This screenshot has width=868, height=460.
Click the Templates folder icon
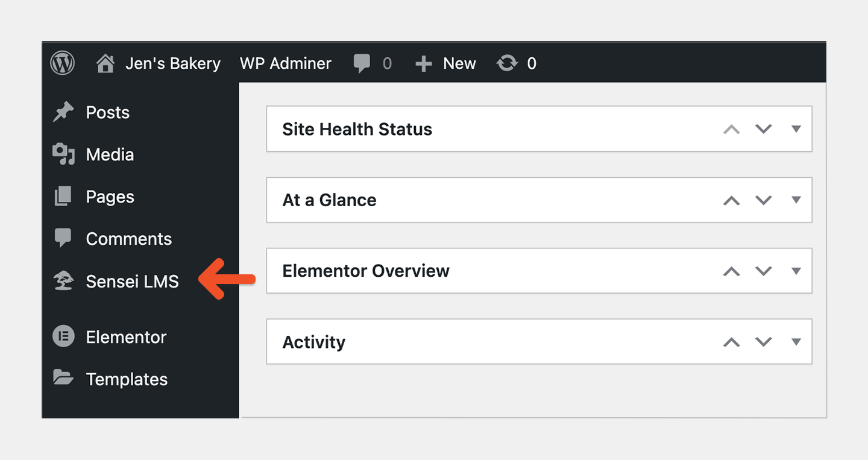coord(63,378)
